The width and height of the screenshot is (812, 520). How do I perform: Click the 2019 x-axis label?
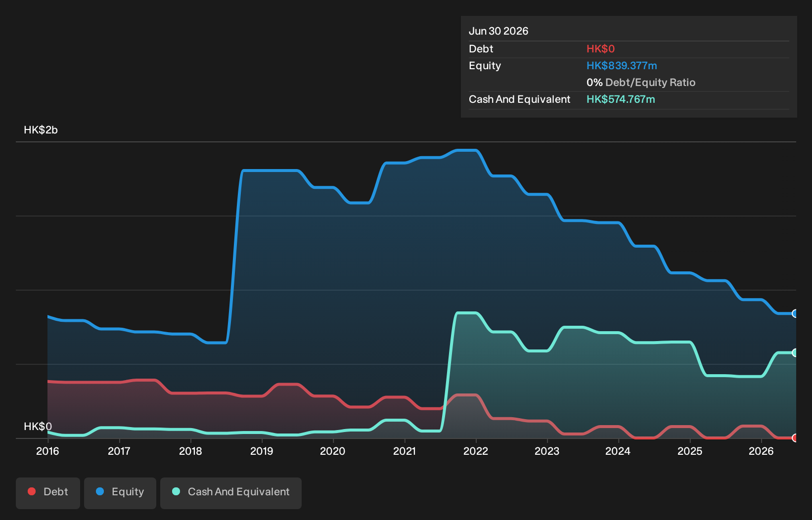pos(262,451)
